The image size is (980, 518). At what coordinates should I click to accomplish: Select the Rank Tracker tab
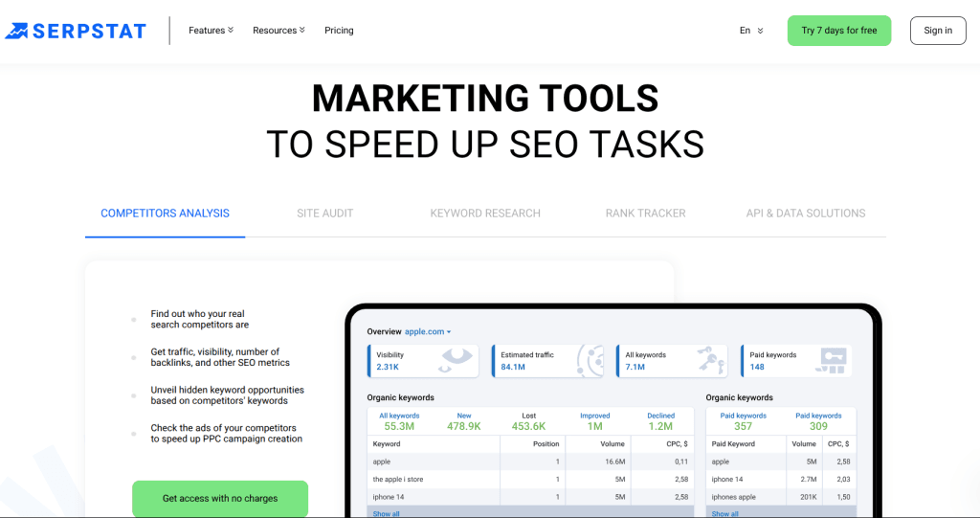point(645,214)
